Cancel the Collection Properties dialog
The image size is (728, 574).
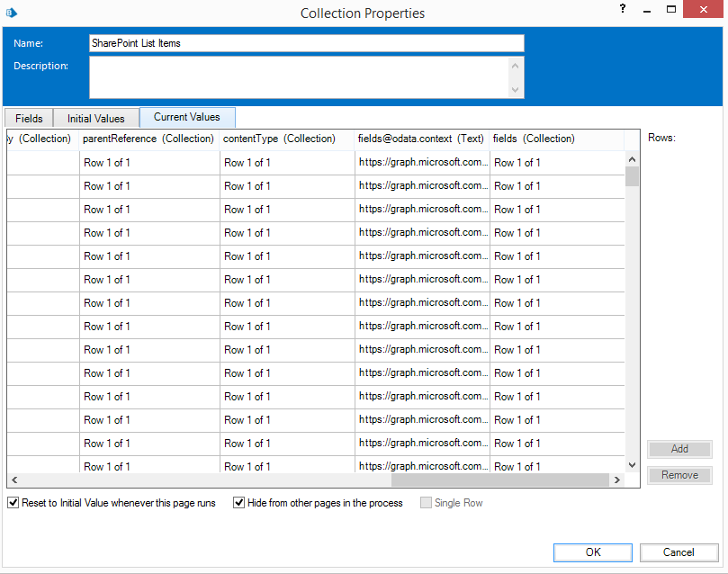click(x=679, y=552)
